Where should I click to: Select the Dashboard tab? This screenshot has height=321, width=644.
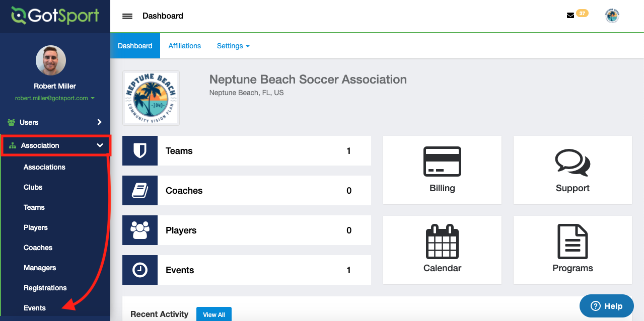pyautogui.click(x=135, y=46)
